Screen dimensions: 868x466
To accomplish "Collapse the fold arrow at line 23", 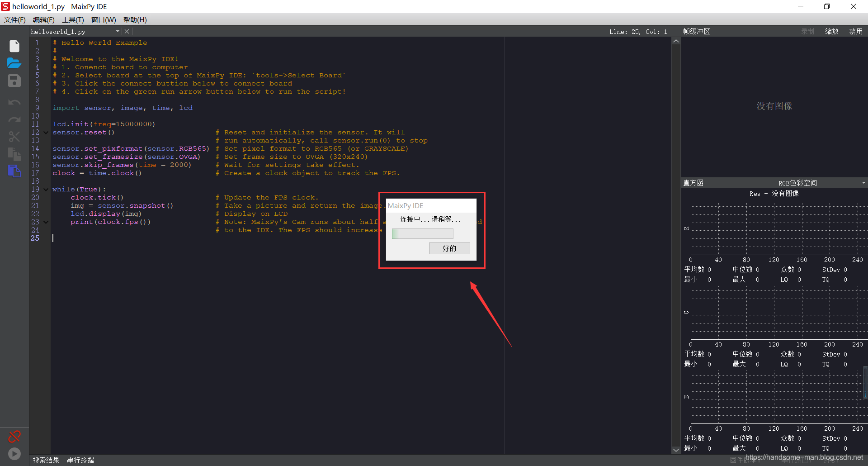I will click(x=46, y=222).
